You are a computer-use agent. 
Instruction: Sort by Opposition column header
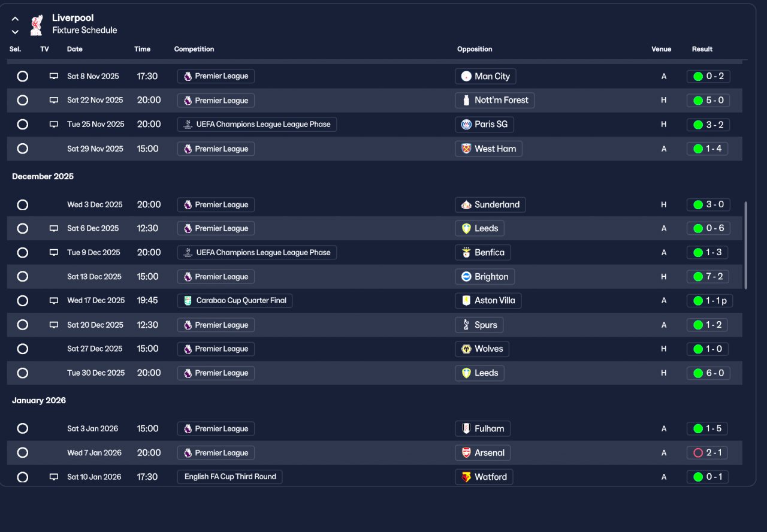click(x=475, y=49)
